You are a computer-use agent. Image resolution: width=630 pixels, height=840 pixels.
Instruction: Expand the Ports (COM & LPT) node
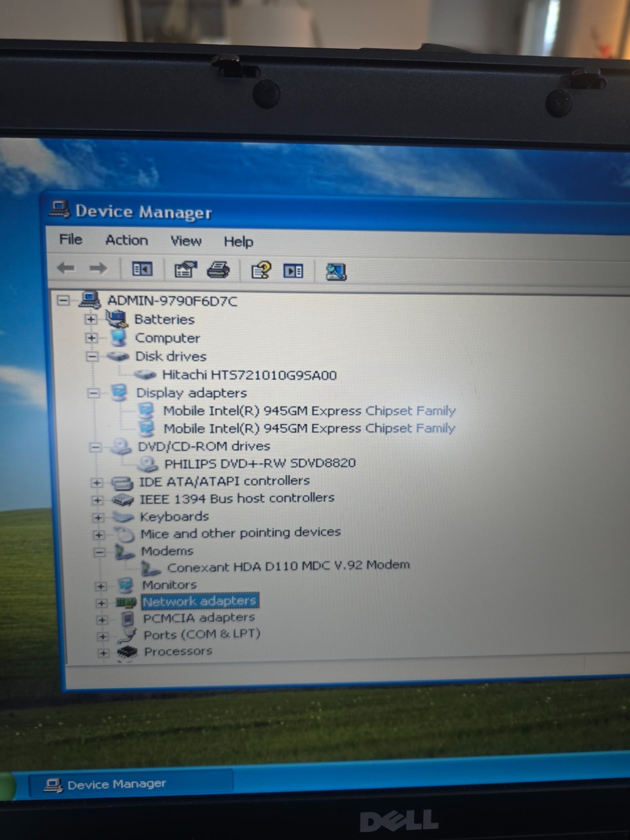tap(103, 637)
